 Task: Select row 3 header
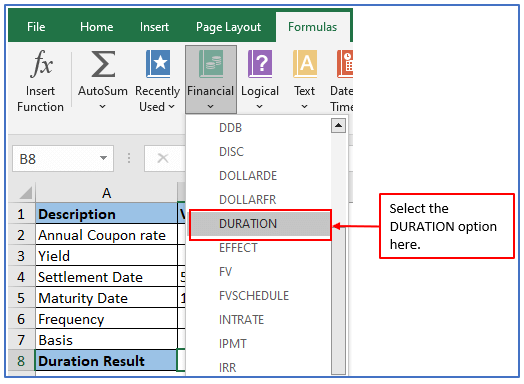pyautogui.click(x=21, y=256)
